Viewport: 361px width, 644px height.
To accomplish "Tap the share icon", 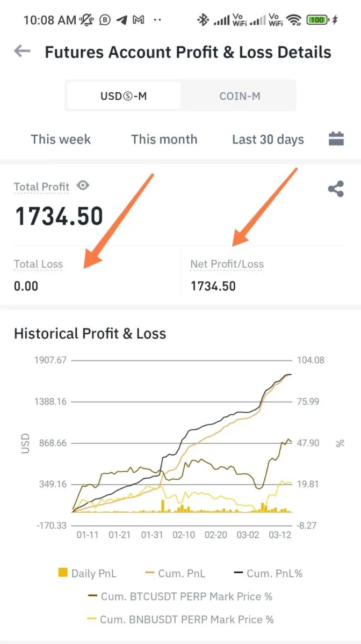I will [x=336, y=189].
